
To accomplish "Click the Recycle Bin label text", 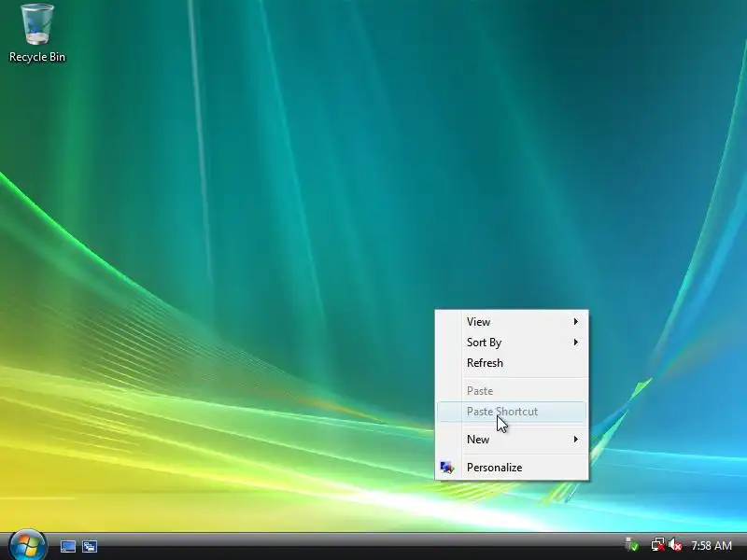I will click(x=37, y=57).
